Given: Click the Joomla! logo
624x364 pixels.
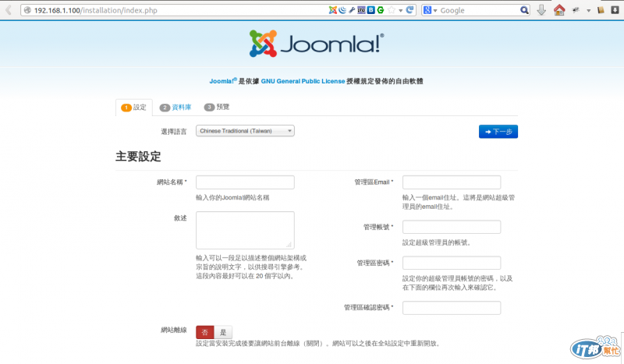Looking at the screenshot, I should tap(317, 44).
